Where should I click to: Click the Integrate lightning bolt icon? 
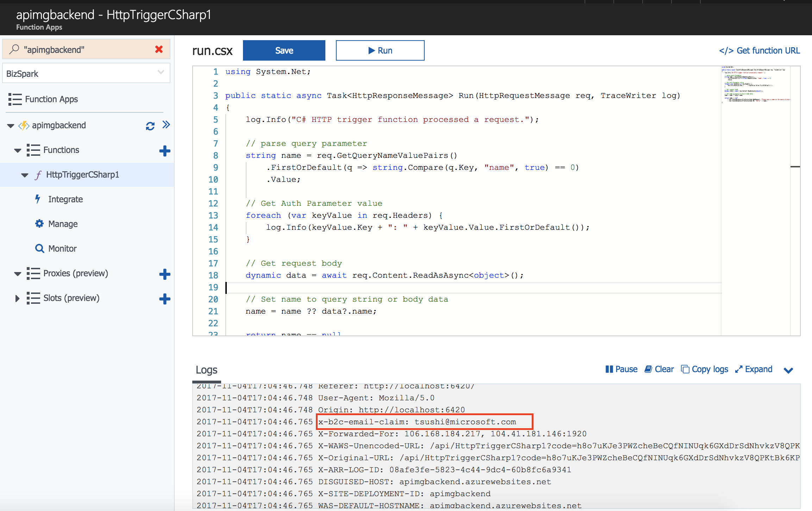point(38,199)
